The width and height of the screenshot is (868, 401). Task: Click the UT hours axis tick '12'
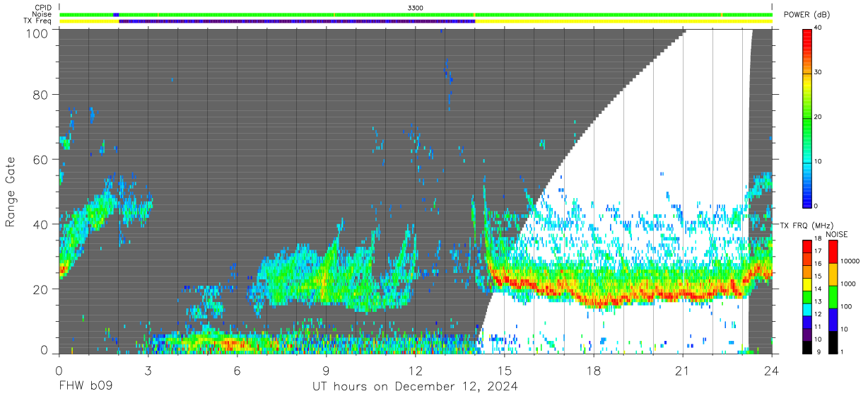(415, 371)
